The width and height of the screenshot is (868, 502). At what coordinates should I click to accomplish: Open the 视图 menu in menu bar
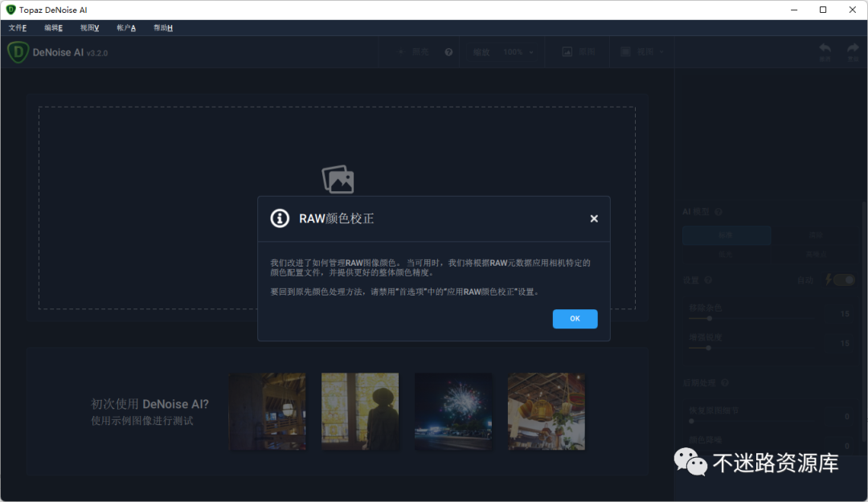[90, 27]
